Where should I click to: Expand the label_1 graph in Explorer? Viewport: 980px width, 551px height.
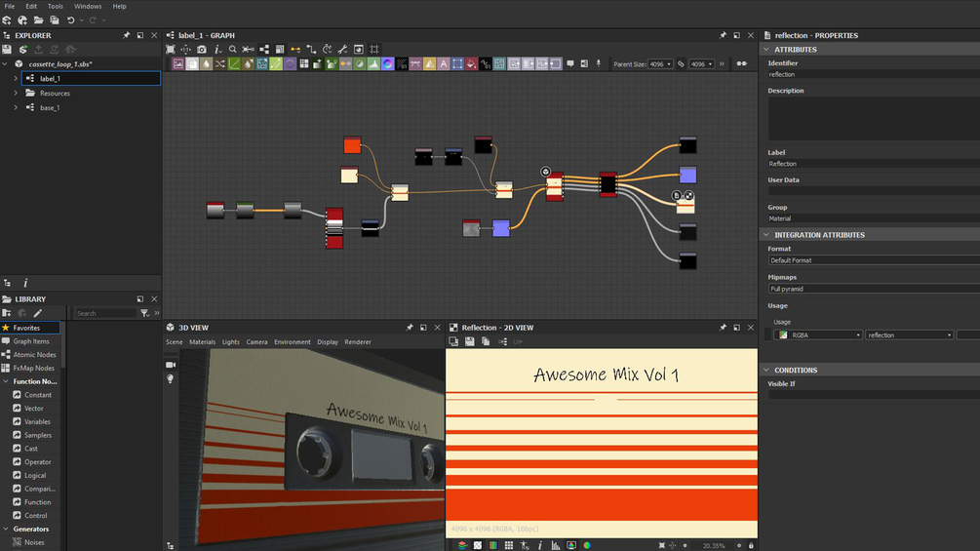tap(16, 79)
